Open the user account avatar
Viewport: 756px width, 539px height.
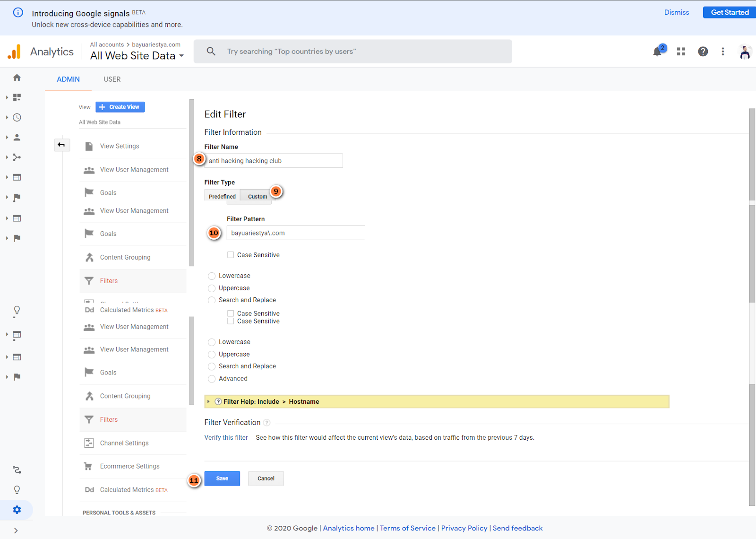(x=745, y=52)
